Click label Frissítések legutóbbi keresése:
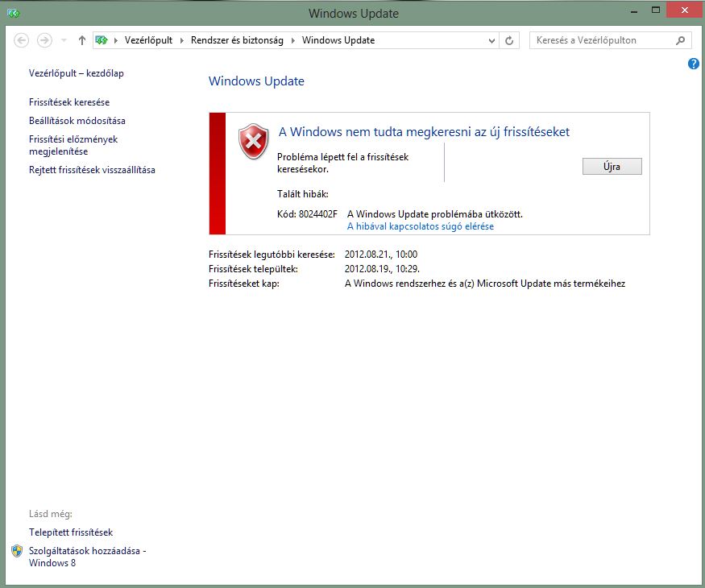The image size is (705, 588). point(272,255)
